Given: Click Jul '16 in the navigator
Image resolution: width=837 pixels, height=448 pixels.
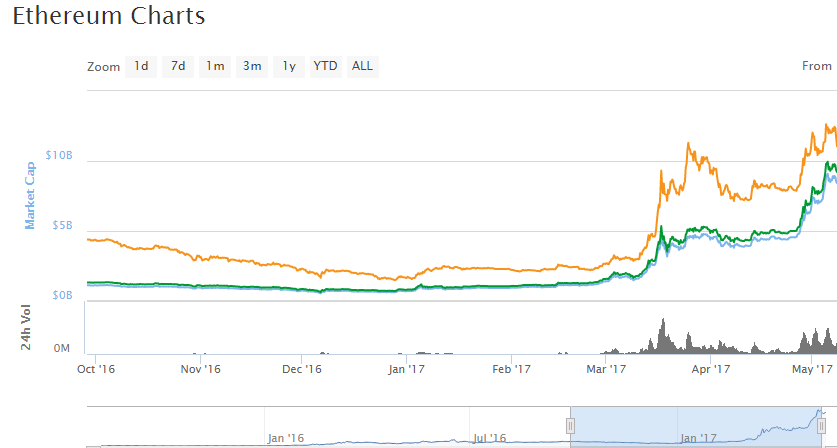Looking at the screenshot, I should (x=489, y=438).
